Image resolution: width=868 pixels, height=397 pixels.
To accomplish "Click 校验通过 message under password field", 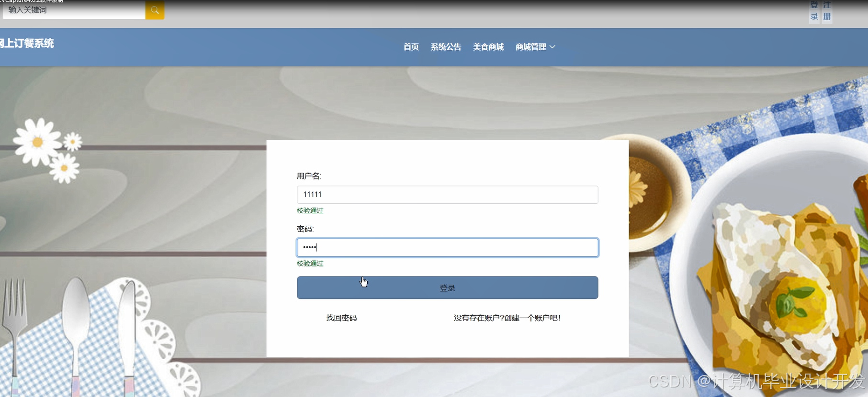I will [x=310, y=264].
